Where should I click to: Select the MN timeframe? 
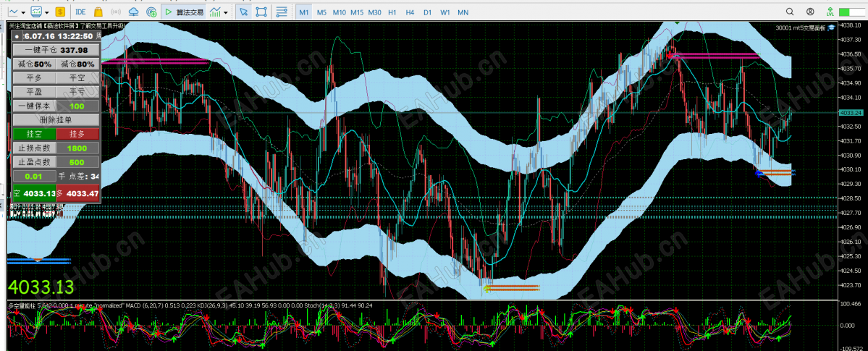tap(463, 12)
